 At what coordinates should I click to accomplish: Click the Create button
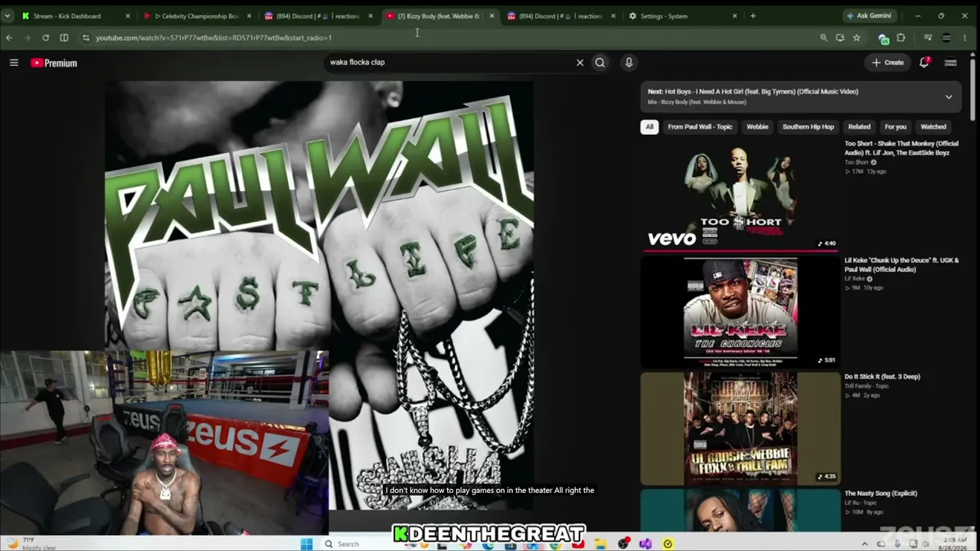click(888, 63)
